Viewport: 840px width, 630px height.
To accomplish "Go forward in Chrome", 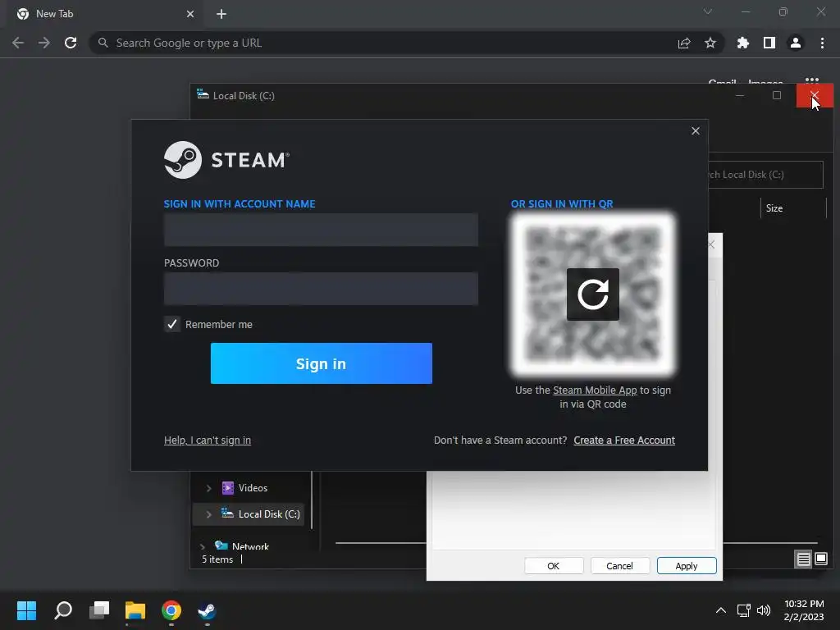I will coord(44,43).
